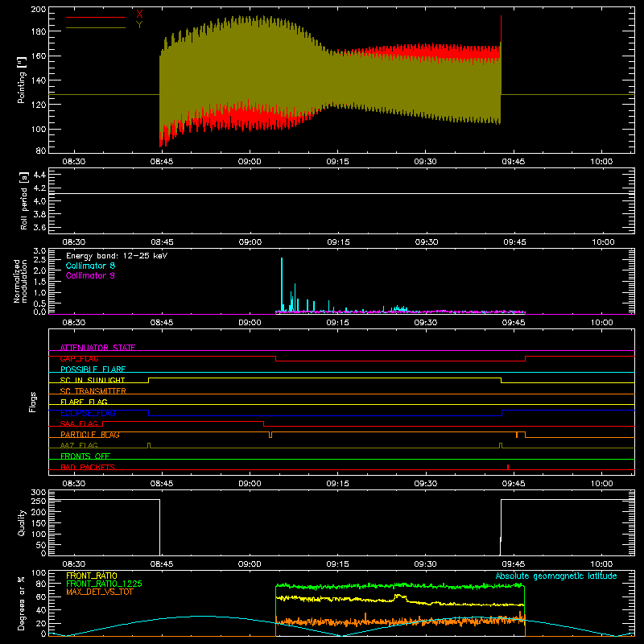Click the SC_TRANSMITTER flag label

[93, 391]
